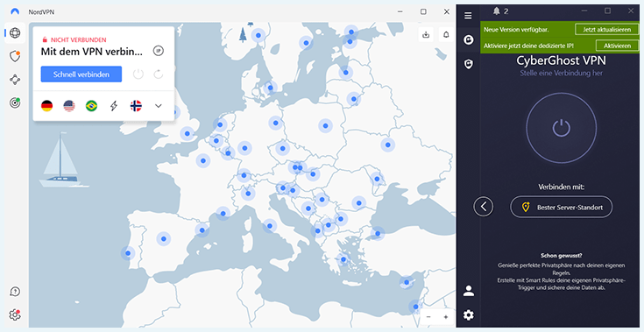Click the Schnell verbinden button
The image size is (644, 332).
pyautogui.click(x=81, y=74)
